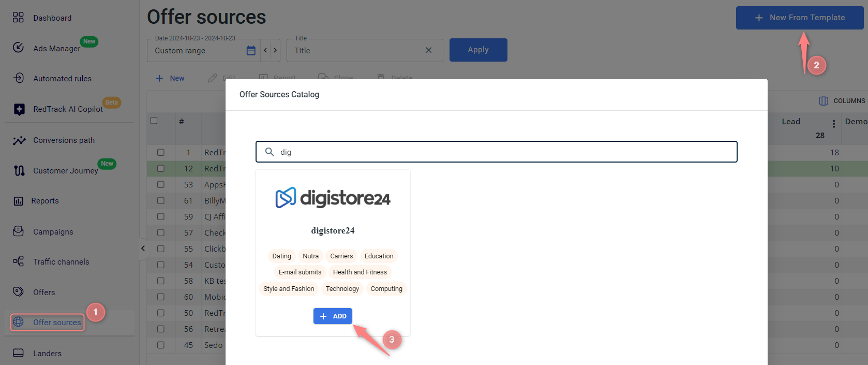
Task: Click the Landers sidebar icon
Action: [x=18, y=353]
